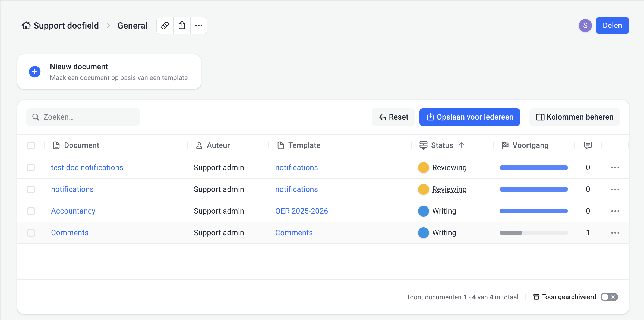Viewport: 644px width, 320px height.
Task: Click the blue plus new document icon
Action: pos(35,72)
